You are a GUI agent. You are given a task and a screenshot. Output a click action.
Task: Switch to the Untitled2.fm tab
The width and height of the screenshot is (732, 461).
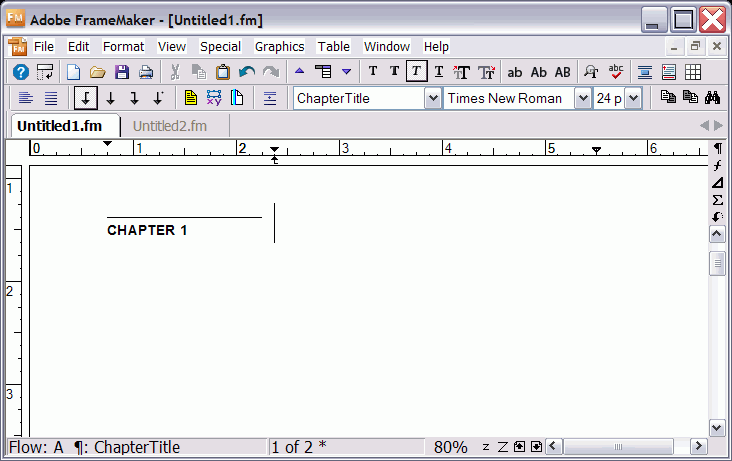(169, 126)
